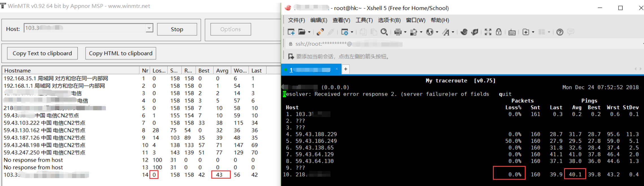Open Help question mark icon
The height and width of the screenshot is (186, 644).
[x=560, y=32]
